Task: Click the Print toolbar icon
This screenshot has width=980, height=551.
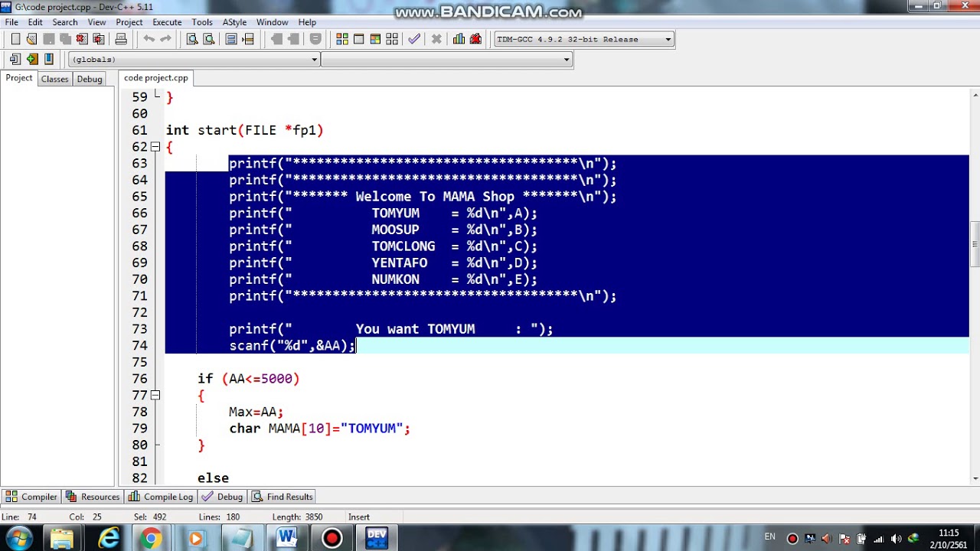Action: pos(121,39)
